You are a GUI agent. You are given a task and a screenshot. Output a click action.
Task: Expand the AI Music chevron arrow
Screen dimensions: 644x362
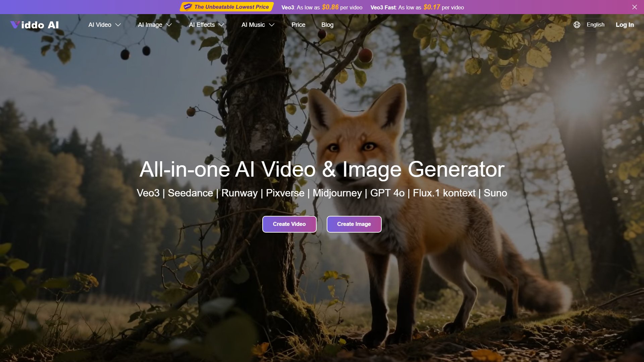pyautogui.click(x=272, y=25)
